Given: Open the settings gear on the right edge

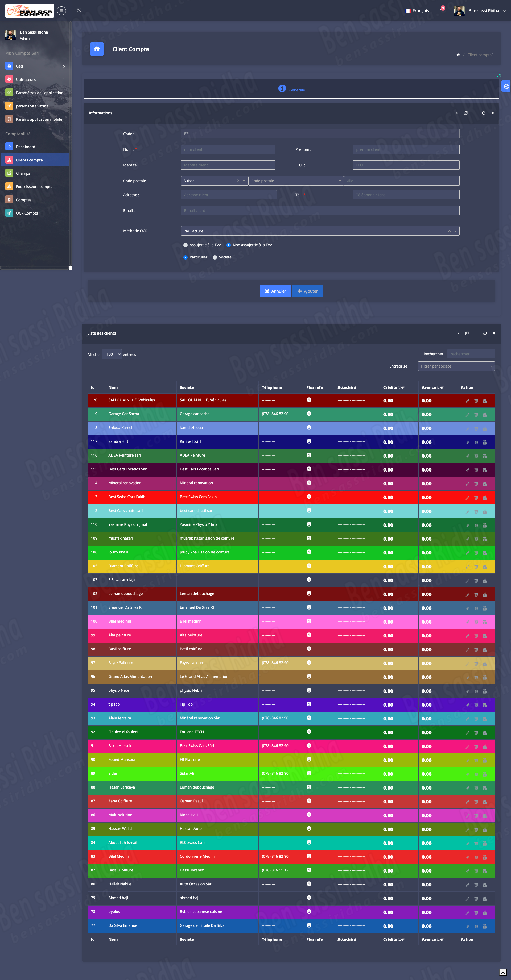Looking at the screenshot, I should (x=506, y=87).
